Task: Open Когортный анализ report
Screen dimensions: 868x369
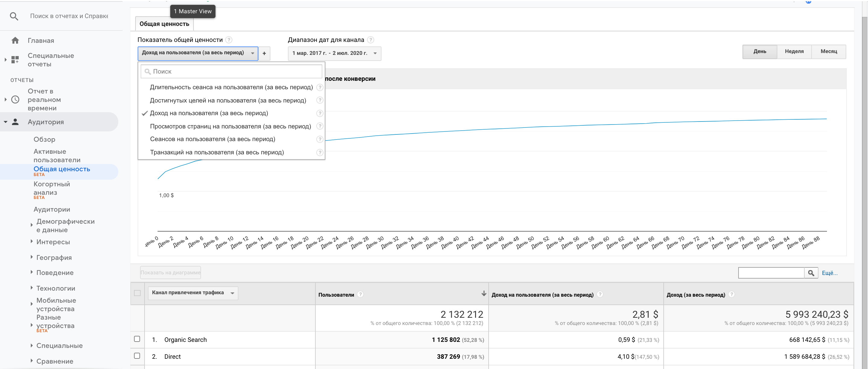Action: (52, 188)
